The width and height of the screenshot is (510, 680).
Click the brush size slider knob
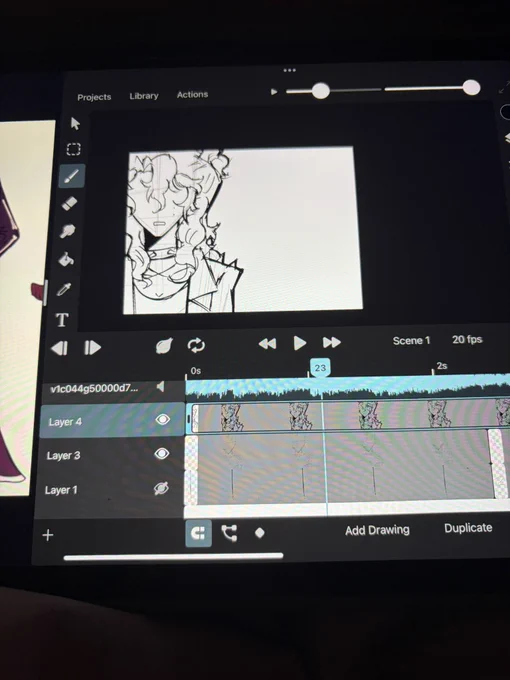click(321, 91)
